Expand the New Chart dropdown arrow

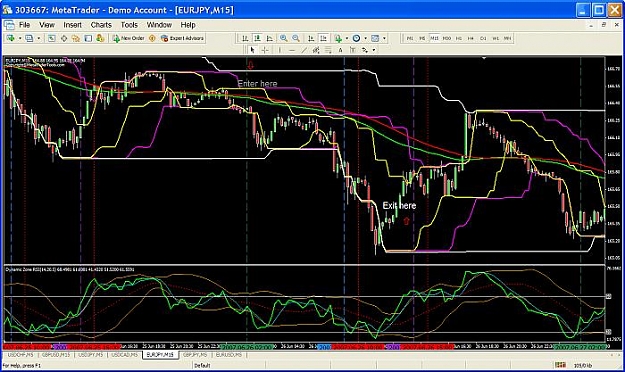click(x=20, y=38)
